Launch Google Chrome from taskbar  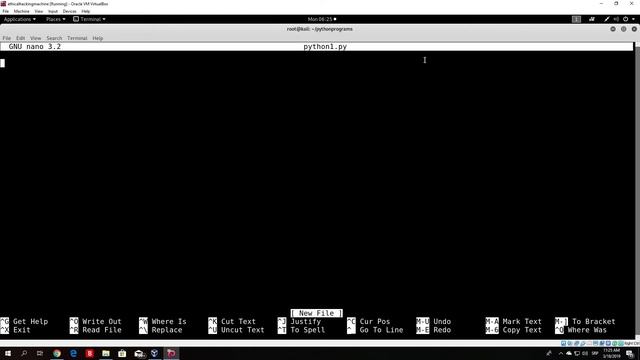pos(57,353)
